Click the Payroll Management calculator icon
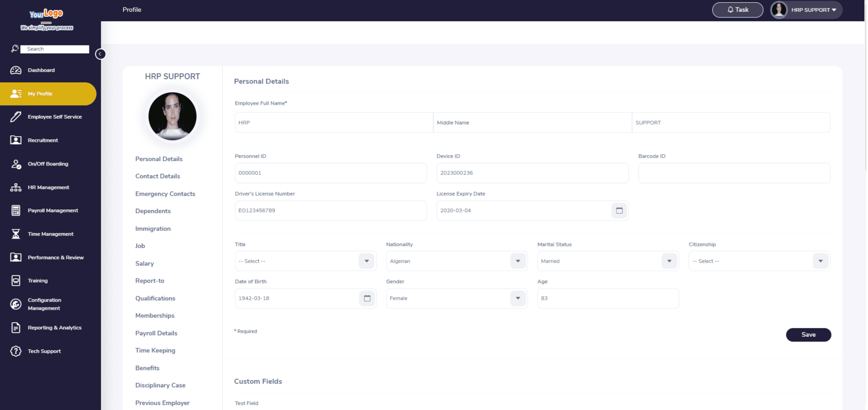Viewport: 868px width, 410px height. tap(16, 210)
